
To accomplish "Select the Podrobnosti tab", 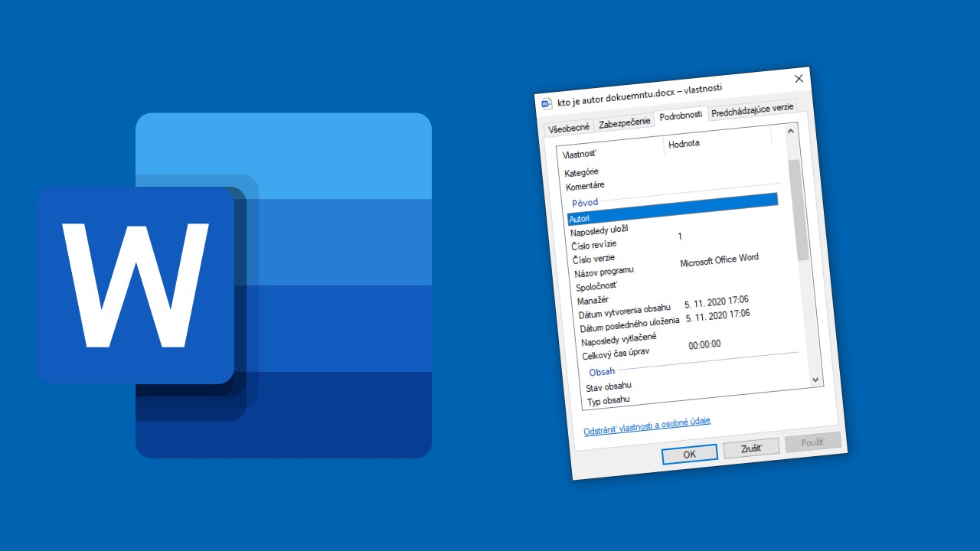I will click(x=681, y=116).
